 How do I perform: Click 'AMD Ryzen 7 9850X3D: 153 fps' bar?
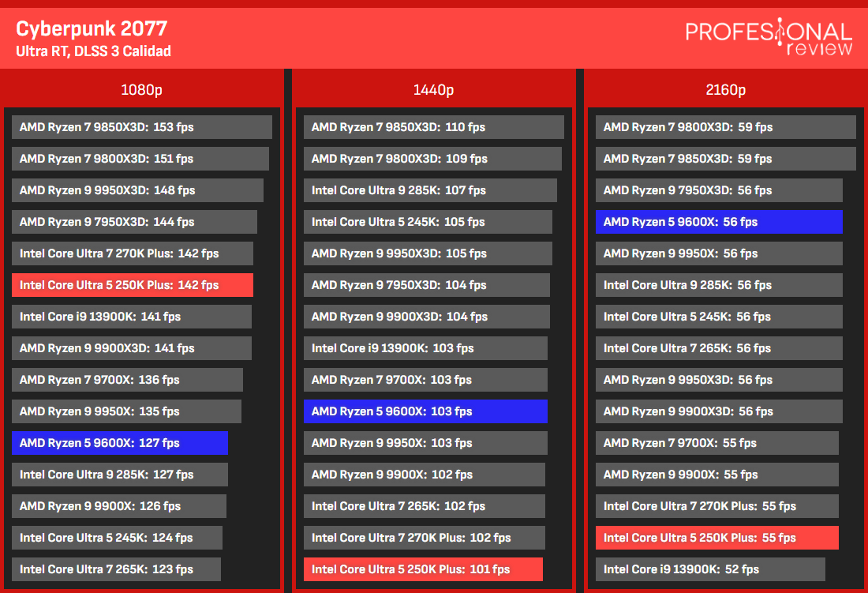click(x=142, y=127)
